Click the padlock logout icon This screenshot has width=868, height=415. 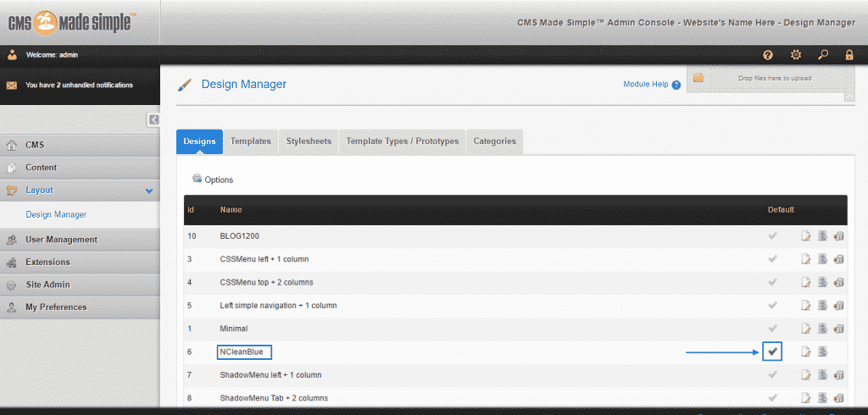849,55
